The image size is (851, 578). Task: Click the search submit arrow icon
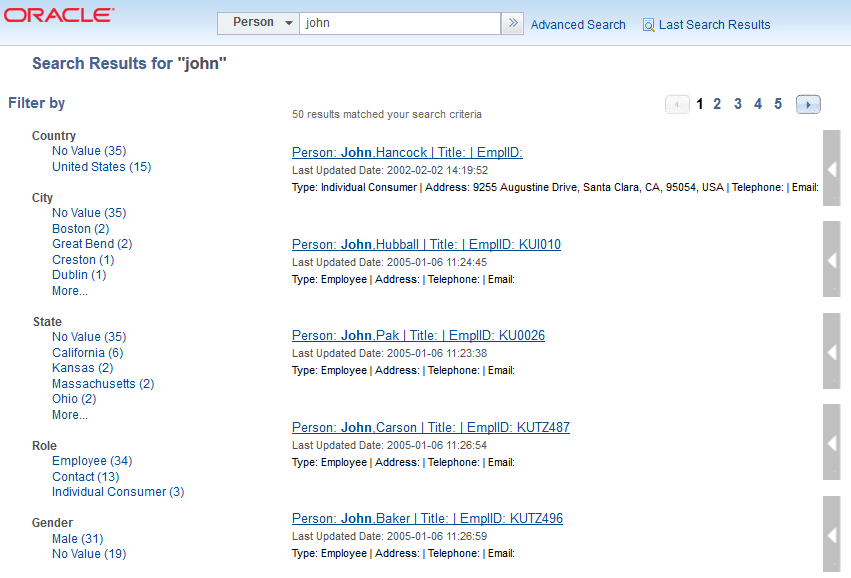[x=512, y=22]
